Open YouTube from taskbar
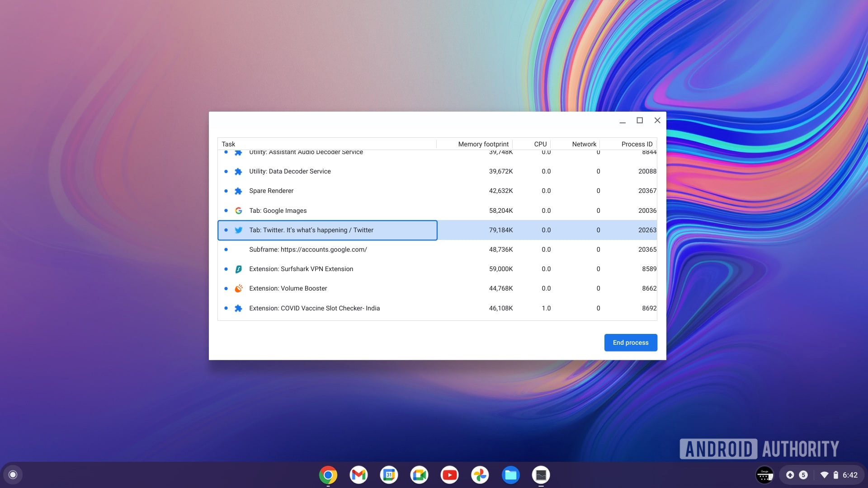Image resolution: width=868 pixels, height=488 pixels. (449, 475)
